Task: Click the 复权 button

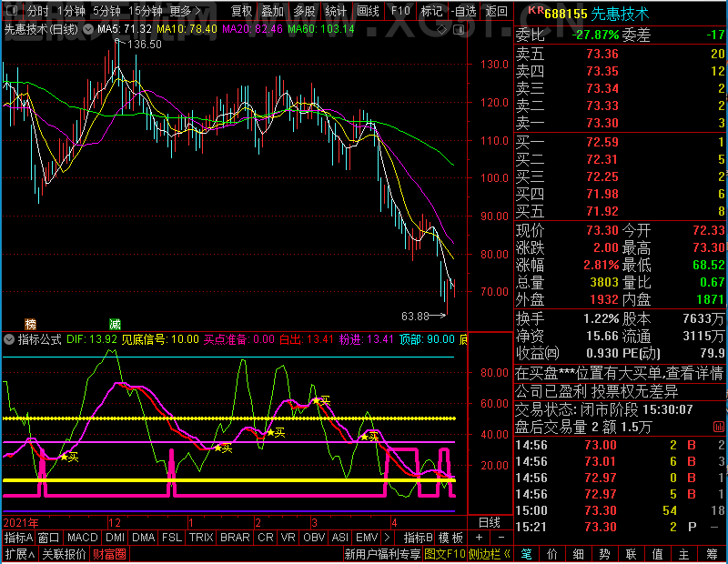Action: click(241, 11)
